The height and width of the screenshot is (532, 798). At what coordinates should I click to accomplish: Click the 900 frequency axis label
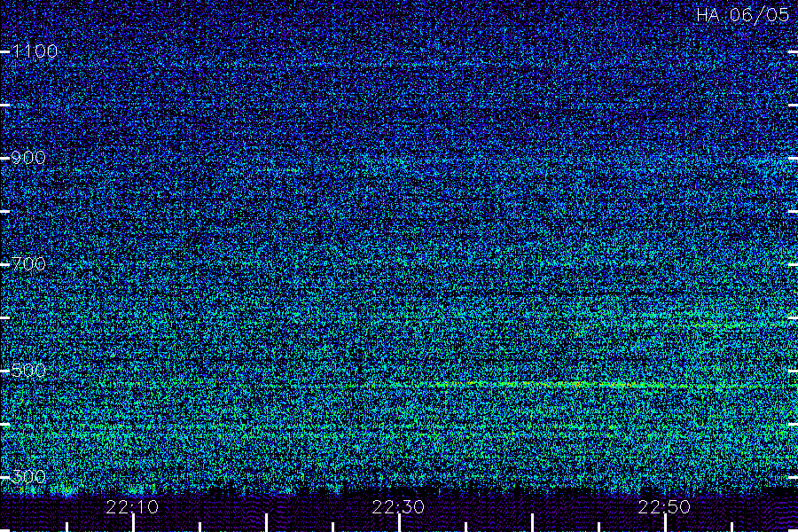pos(28,157)
